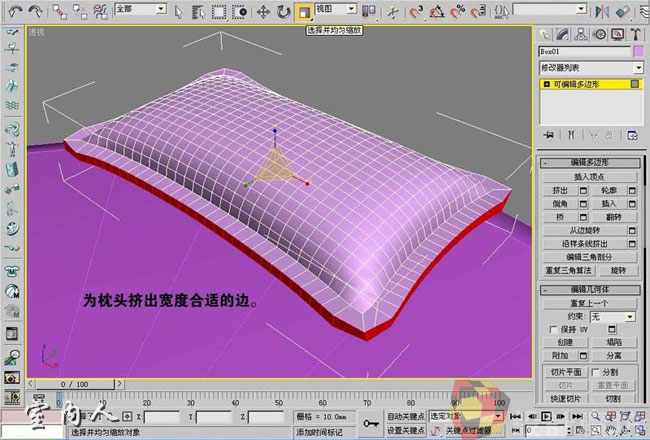Click the Zoom viewport navigation icon
Viewport: 650px width, 440px height.
pos(596,416)
